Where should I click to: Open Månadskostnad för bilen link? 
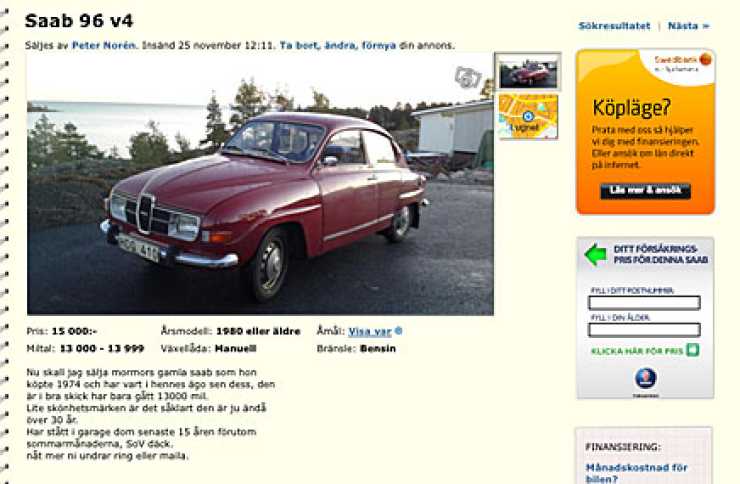coord(636,473)
